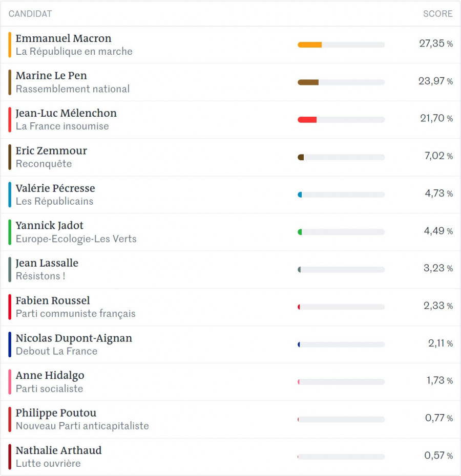The width and height of the screenshot is (461, 476).
Task: Select Anne Hidalgo's name
Action: coord(50,375)
